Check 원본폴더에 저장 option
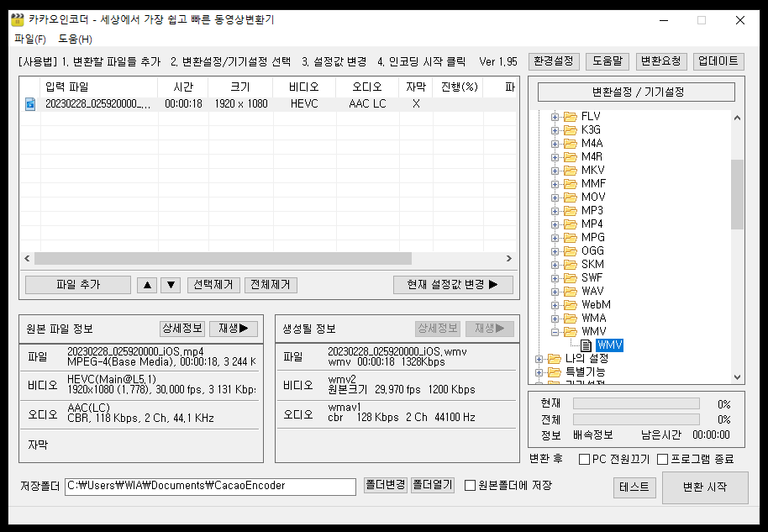 (x=471, y=486)
